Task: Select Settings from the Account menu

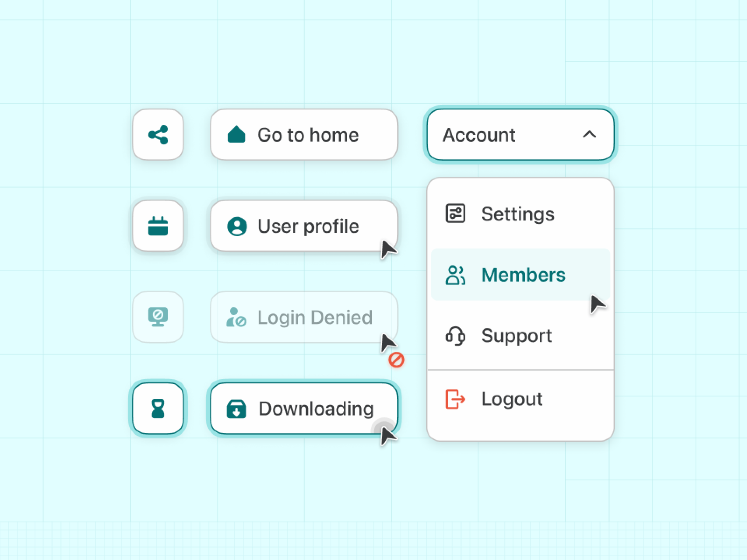Action: 520,214
